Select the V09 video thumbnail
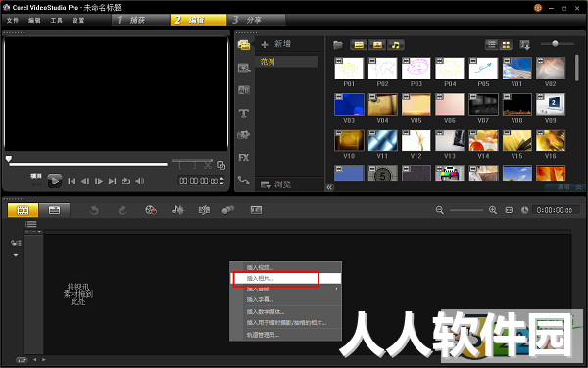 [x=551, y=104]
